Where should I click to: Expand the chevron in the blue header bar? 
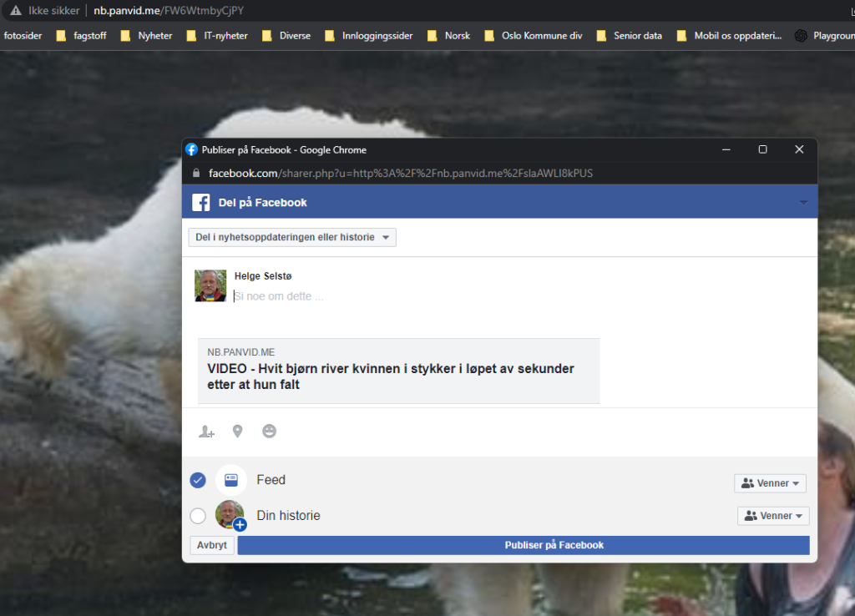[803, 202]
